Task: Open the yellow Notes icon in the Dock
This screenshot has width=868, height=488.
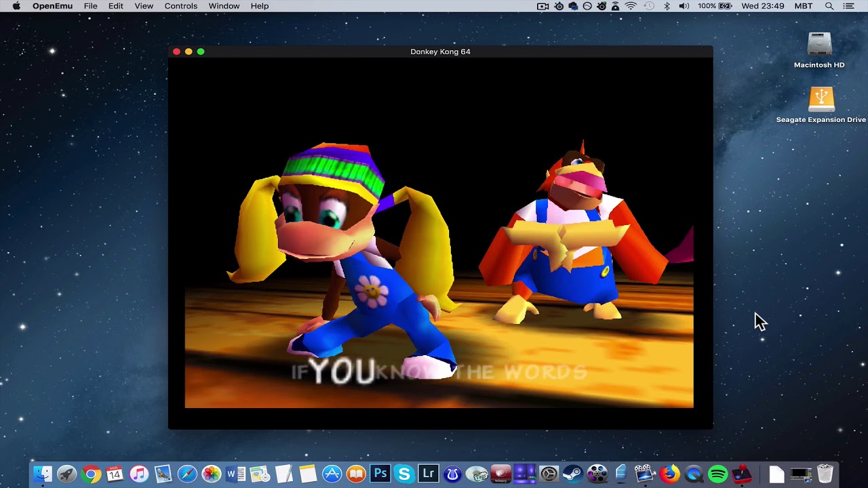Action: point(308,474)
